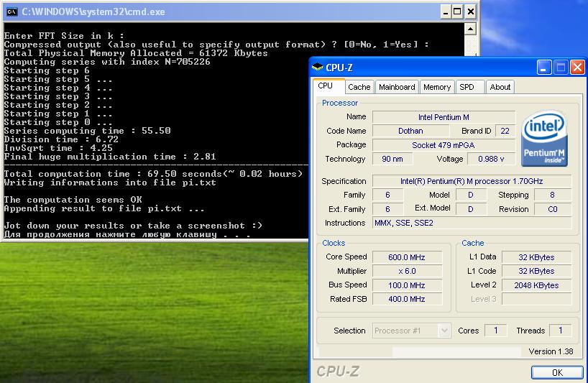Screen dimensions: 588x383
Task: Click the Family value '6'
Action: tap(387, 195)
